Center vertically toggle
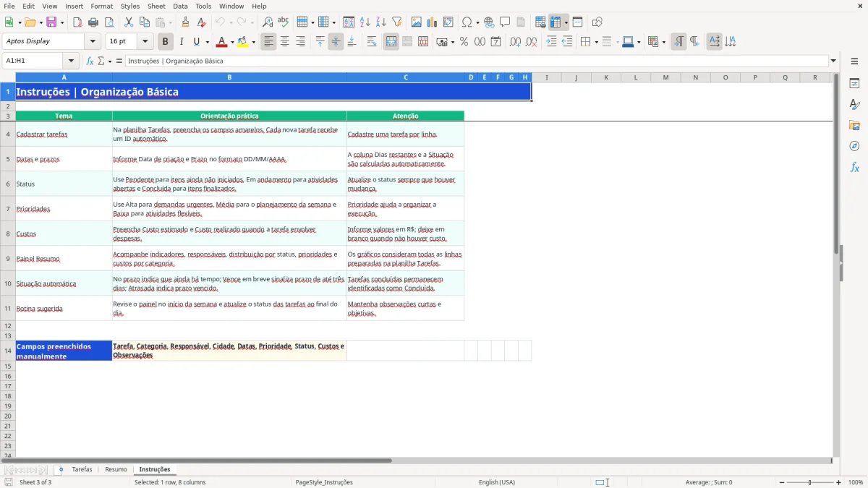Image resolution: width=868 pixels, height=488 pixels. (x=336, y=42)
